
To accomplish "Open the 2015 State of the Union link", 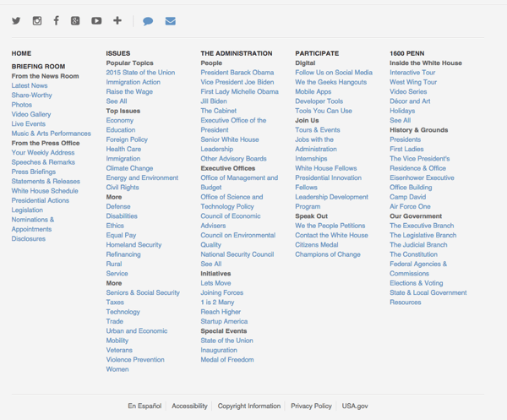I will point(140,73).
